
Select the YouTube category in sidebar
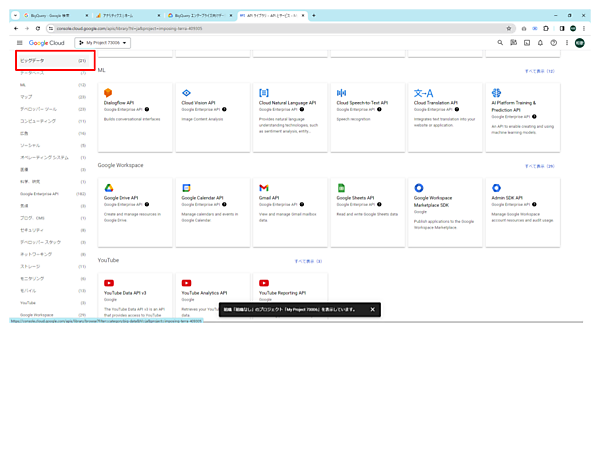pyautogui.click(x=53, y=303)
